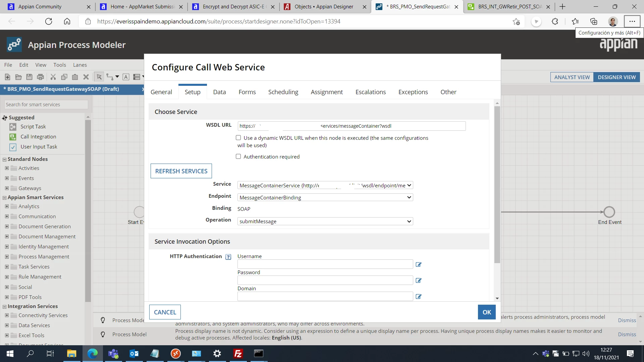Screen dimensions: 644x362
Task: Open expression editor for Domain field
Action: (419, 297)
